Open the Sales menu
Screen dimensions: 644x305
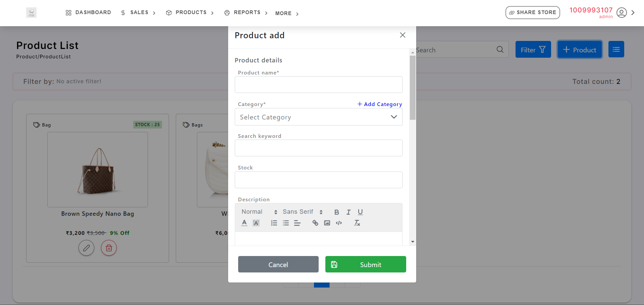click(x=139, y=12)
